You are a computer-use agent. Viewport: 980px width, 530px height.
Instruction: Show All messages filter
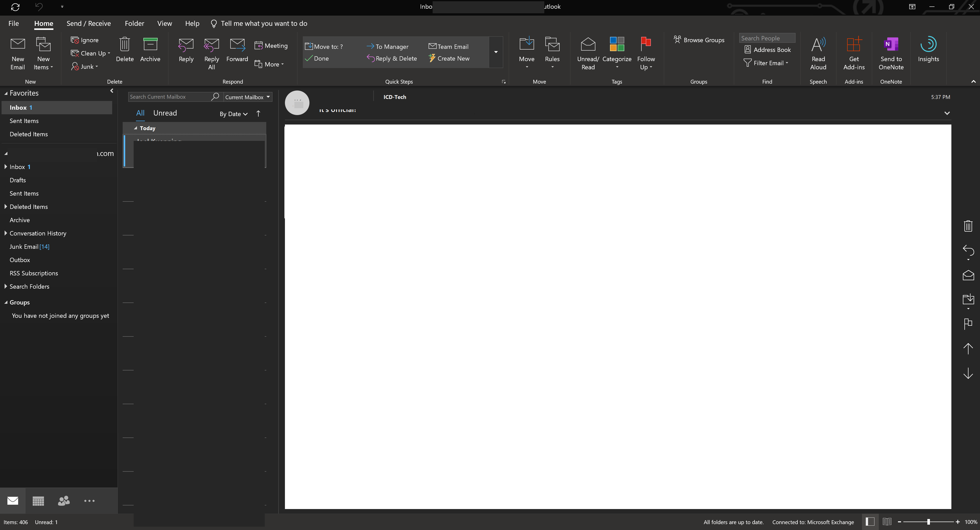coord(140,113)
